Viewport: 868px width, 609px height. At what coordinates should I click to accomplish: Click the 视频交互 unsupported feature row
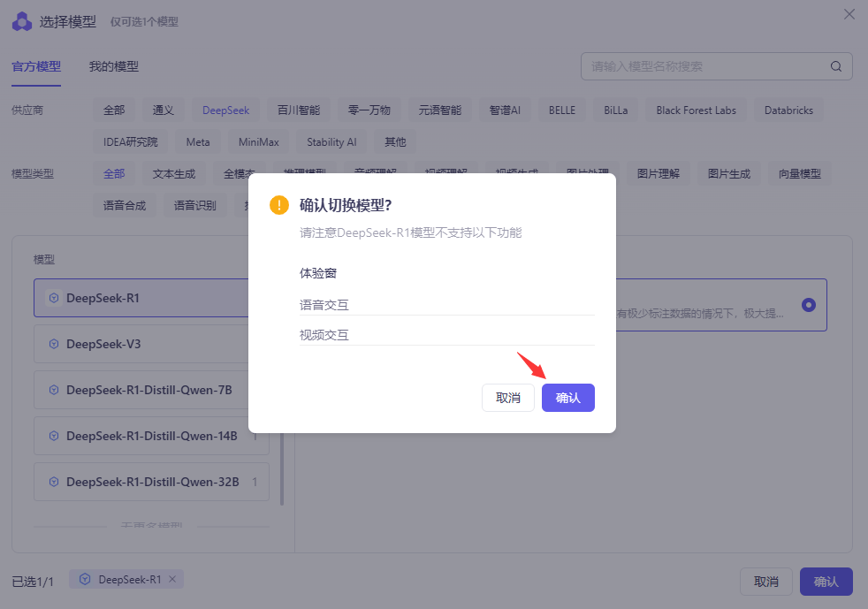[x=446, y=335]
